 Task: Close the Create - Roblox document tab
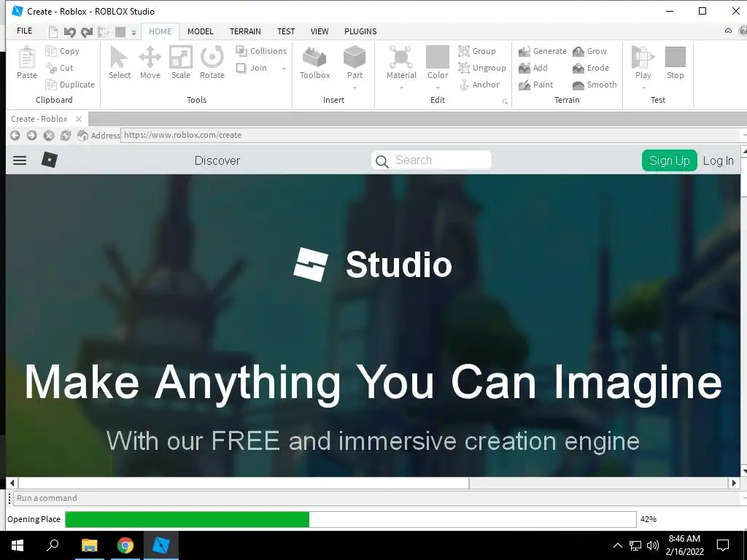[x=79, y=119]
